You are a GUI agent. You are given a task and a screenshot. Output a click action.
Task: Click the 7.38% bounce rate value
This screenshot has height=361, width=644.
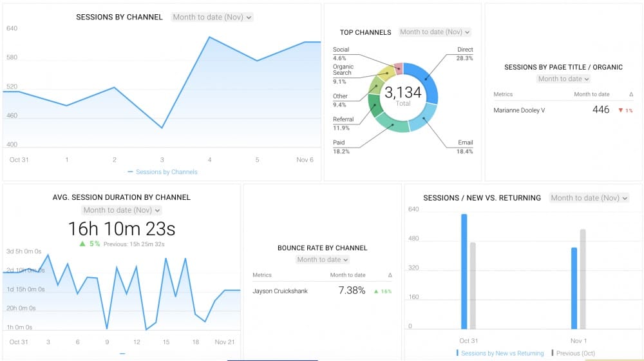(352, 290)
